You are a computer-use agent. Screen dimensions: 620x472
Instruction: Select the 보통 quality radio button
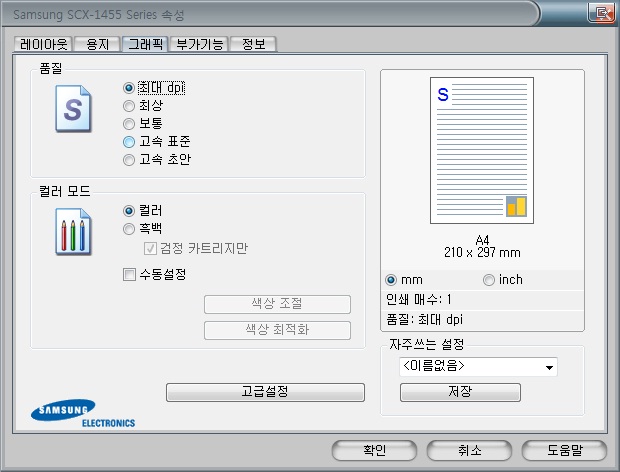point(129,124)
